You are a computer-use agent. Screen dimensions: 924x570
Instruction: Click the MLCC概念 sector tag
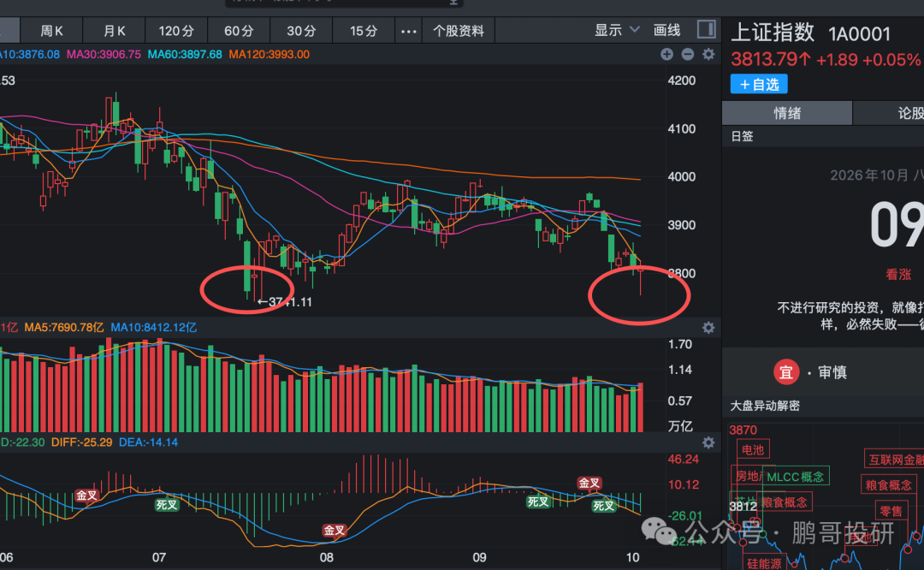click(796, 476)
